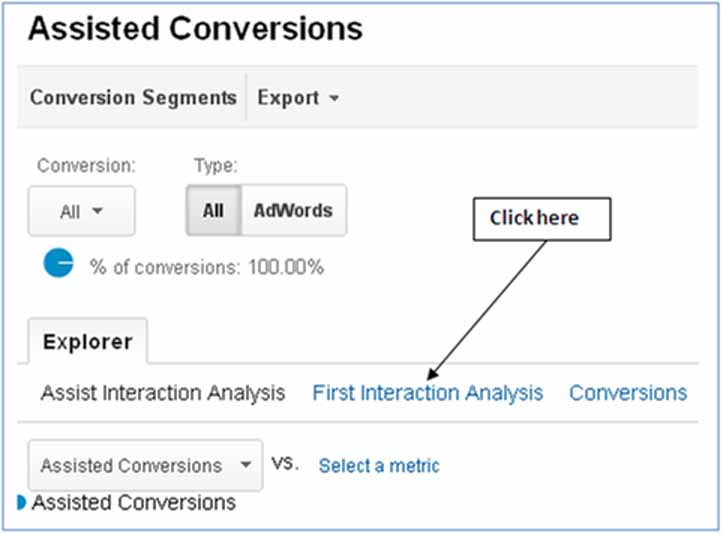Click the blue Assisted Conversions legend marker
Image resolution: width=723 pixels, height=533 pixels.
coord(21,502)
